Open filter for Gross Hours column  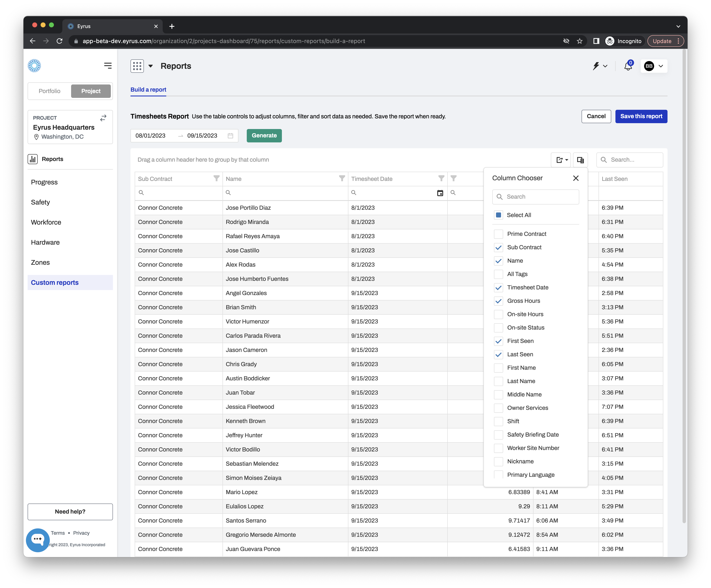point(454,178)
